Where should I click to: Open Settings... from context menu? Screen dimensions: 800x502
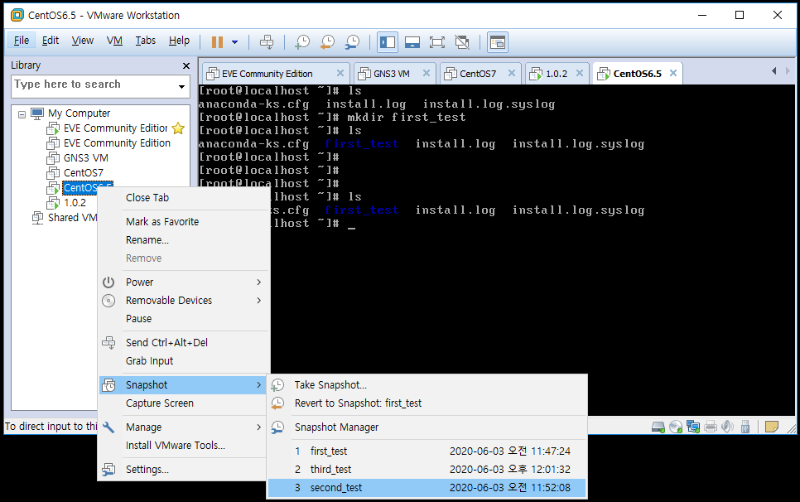point(184,469)
